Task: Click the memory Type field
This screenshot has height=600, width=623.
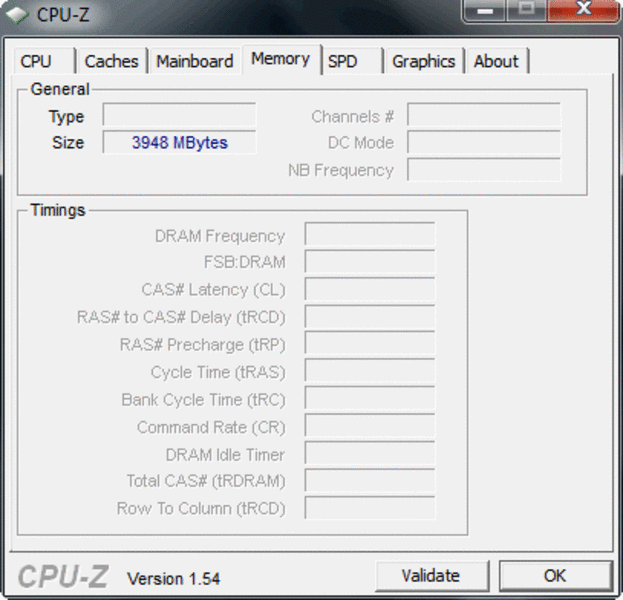Action: coord(179,114)
